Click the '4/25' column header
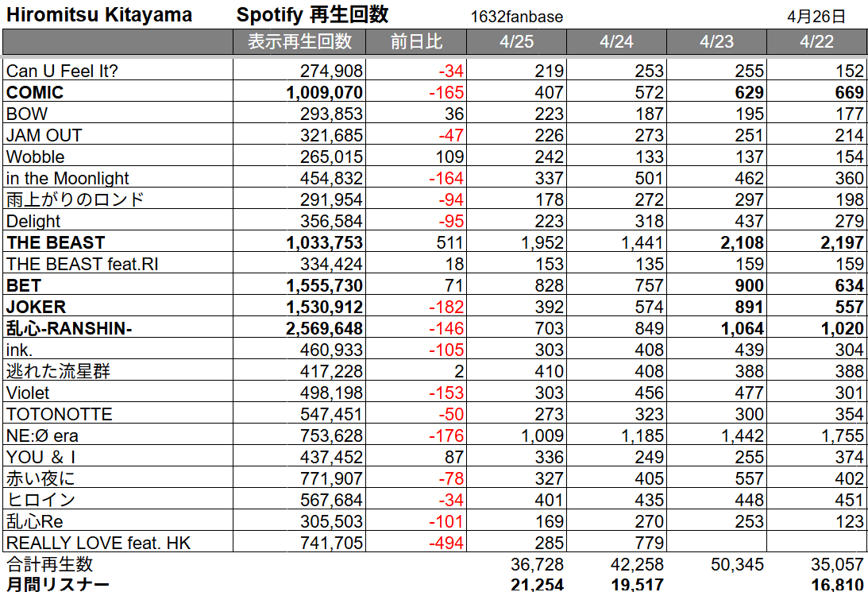The height and width of the screenshot is (592, 868). click(516, 41)
